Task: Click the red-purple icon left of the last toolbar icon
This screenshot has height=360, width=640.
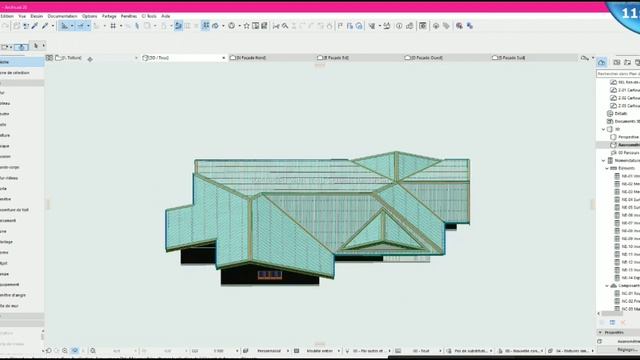Action: tap(459, 26)
